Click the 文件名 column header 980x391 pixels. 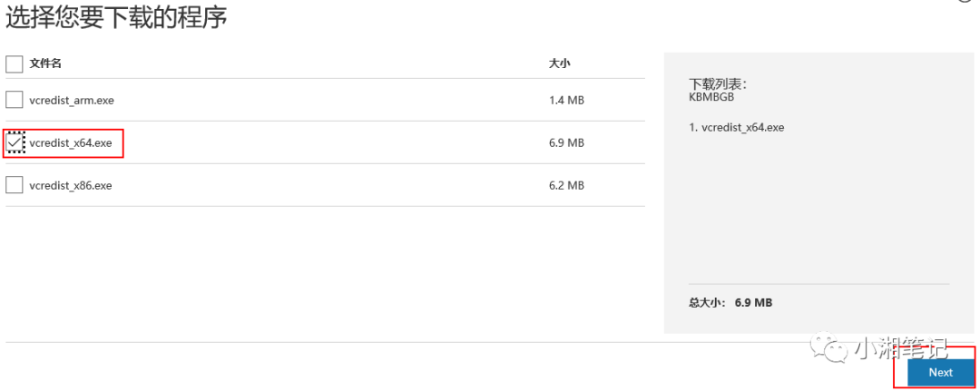(45, 64)
